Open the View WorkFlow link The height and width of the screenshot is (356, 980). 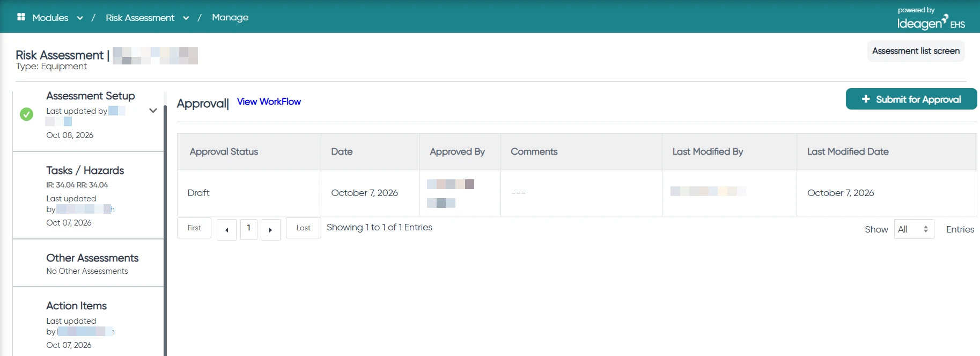coord(269,101)
